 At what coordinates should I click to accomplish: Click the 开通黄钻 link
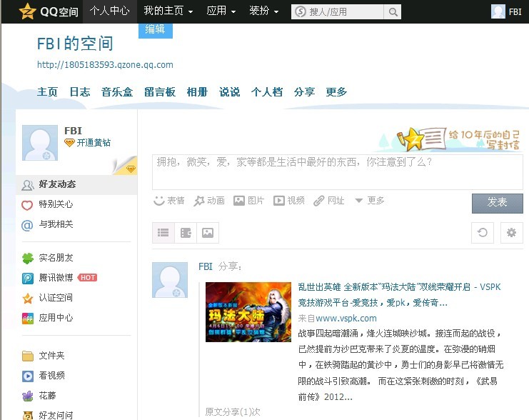click(94, 143)
